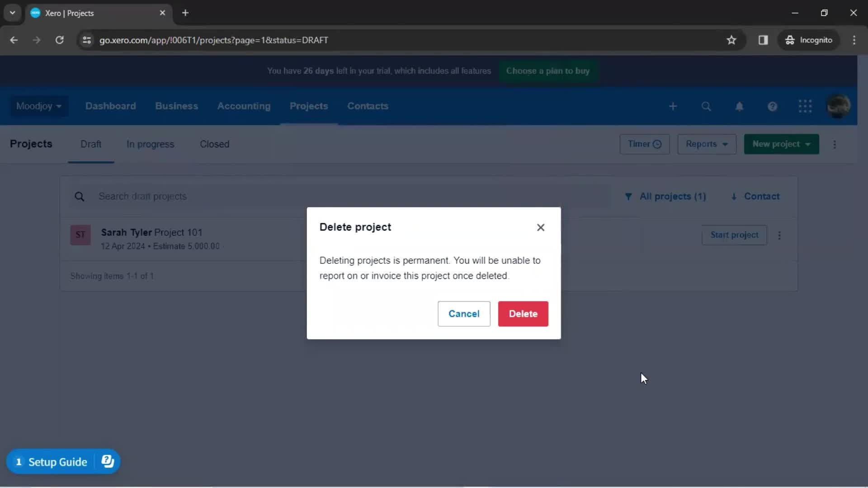This screenshot has height=488, width=868.
Task: Sort by the Contact column
Action: pos(755,196)
